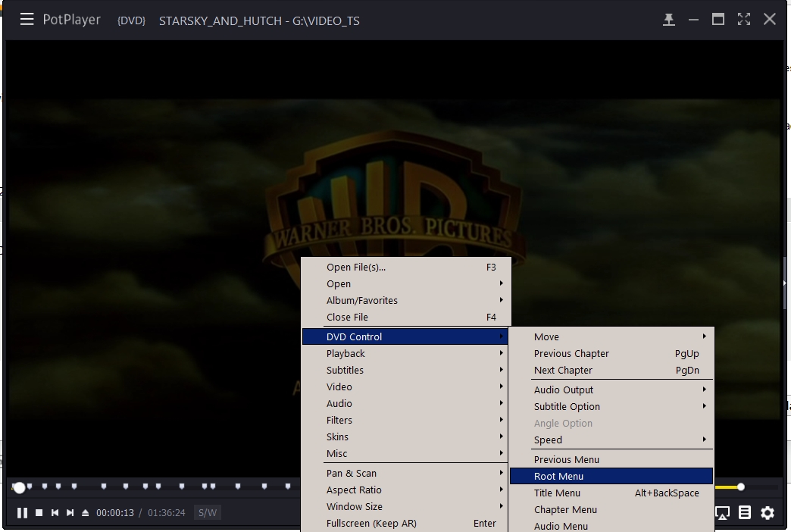
Task: Open the Audio Output submenu
Action: pyautogui.click(x=611, y=390)
